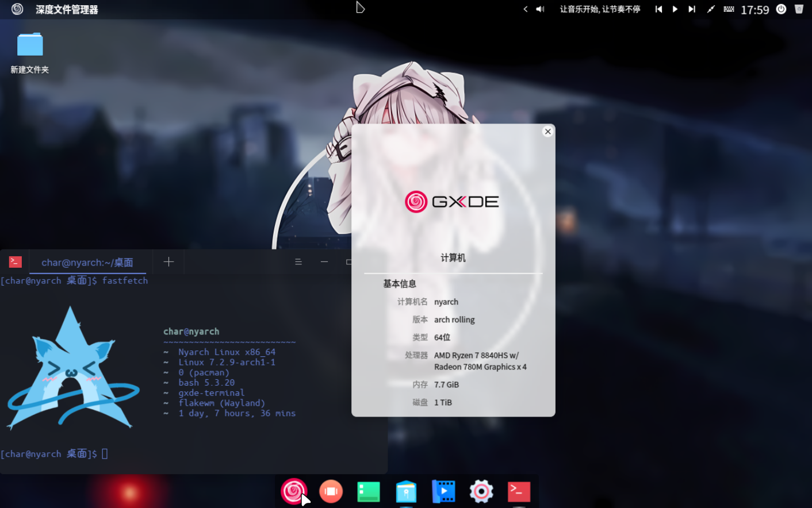Add a new terminal tab with plus
The image size is (812, 508).
pos(168,262)
